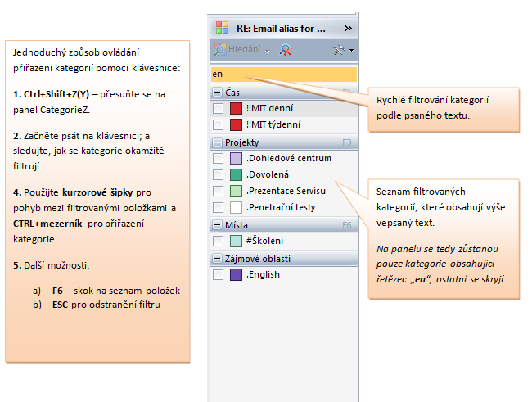Check the #Školení checkbox
The width and height of the screenshot is (532, 402).
tap(219, 241)
